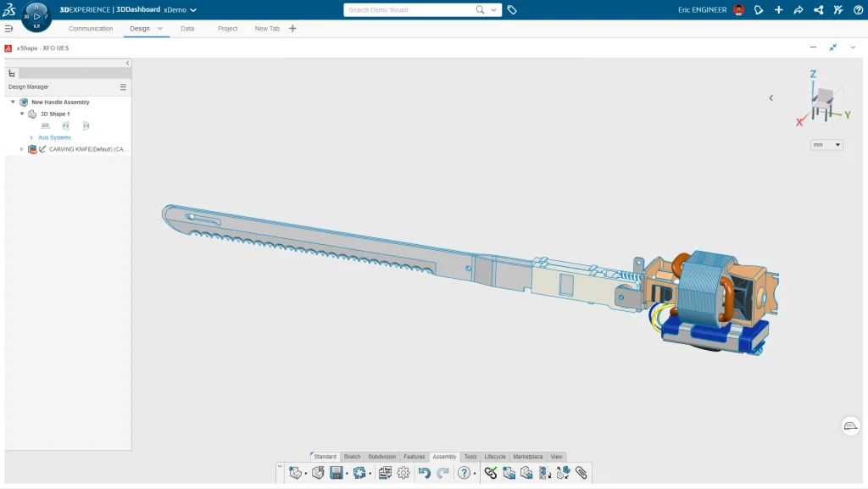Click the paperclip attachment icon
This screenshot has height=489, width=868.
[581, 473]
